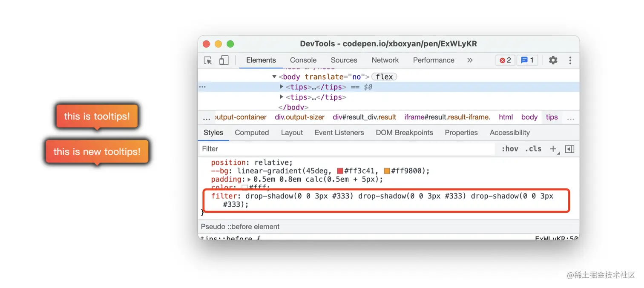Click the yellow macOS minimize button
This screenshot has width=644, height=288.
[x=218, y=44]
